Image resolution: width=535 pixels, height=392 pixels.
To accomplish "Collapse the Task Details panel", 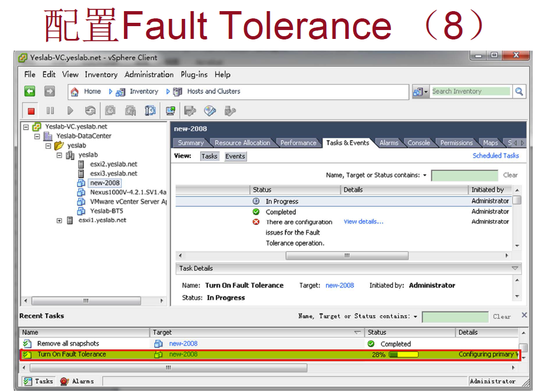I will coord(515,269).
